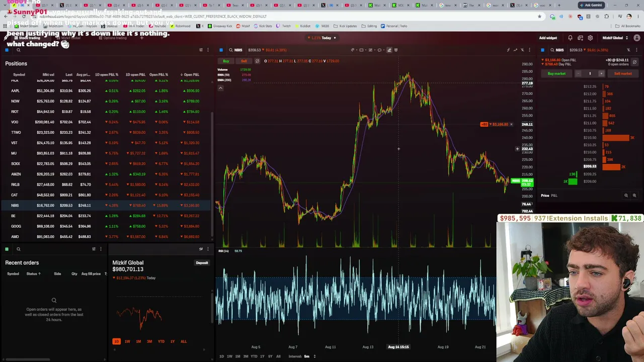This screenshot has width=644, height=362.
Task: Click the cancel-orders circle icon beside chart Sell
Action: point(257,61)
